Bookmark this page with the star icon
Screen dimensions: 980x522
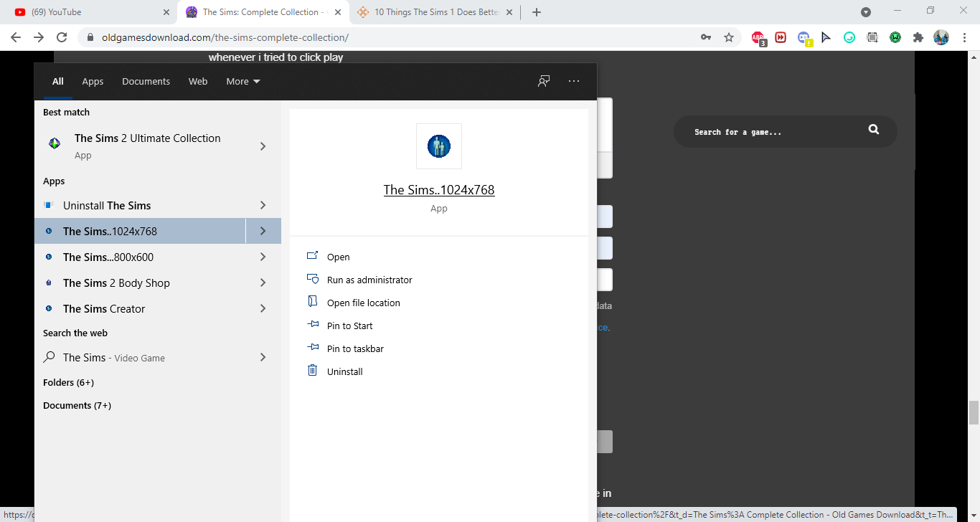tap(729, 37)
